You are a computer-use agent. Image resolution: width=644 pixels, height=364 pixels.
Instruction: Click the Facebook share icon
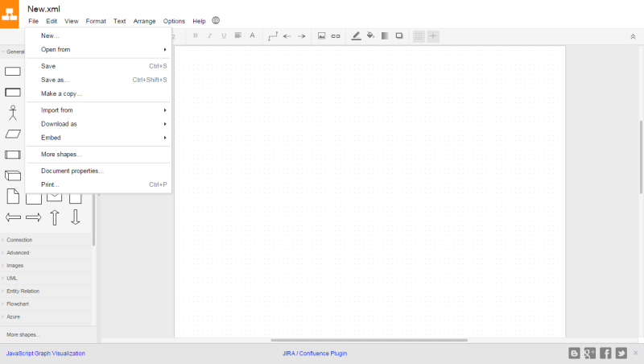(x=605, y=353)
